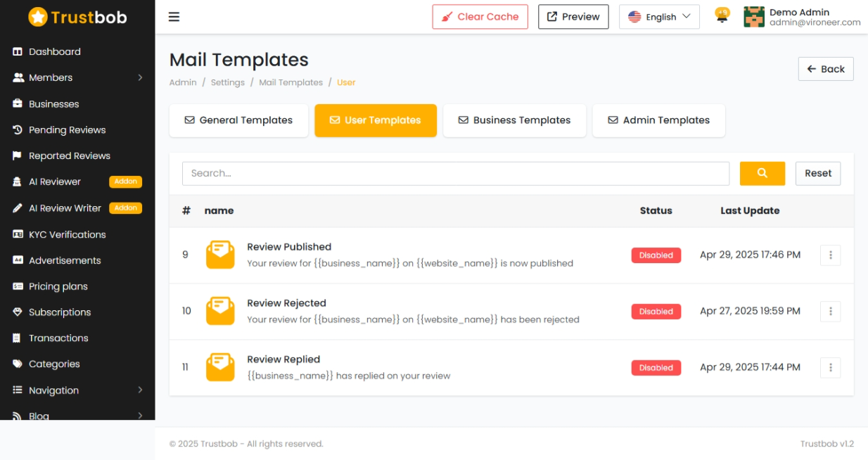The width and height of the screenshot is (868, 460).
Task: Click the Preview button
Action: pos(573,17)
